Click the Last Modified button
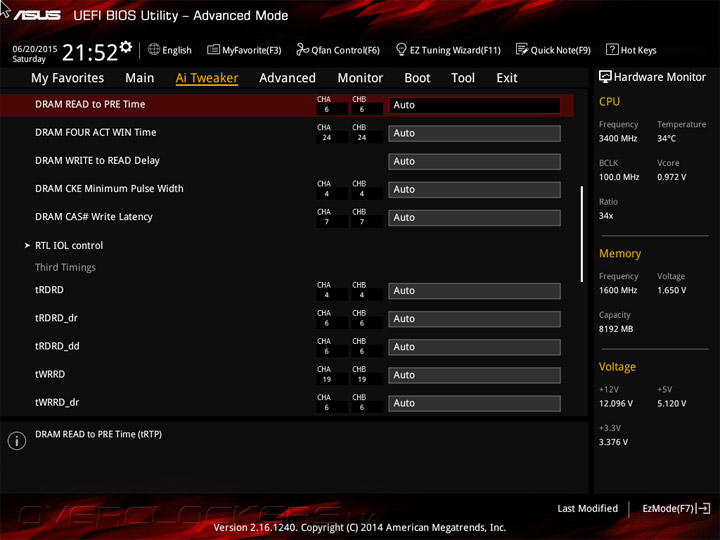720x540 pixels. point(587,508)
